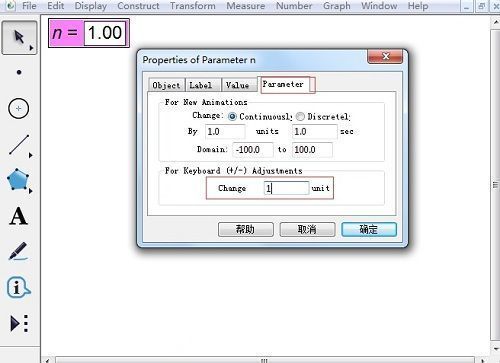The width and height of the screenshot is (500, 363).
Task: Select the Information tool
Action: [x=19, y=287]
